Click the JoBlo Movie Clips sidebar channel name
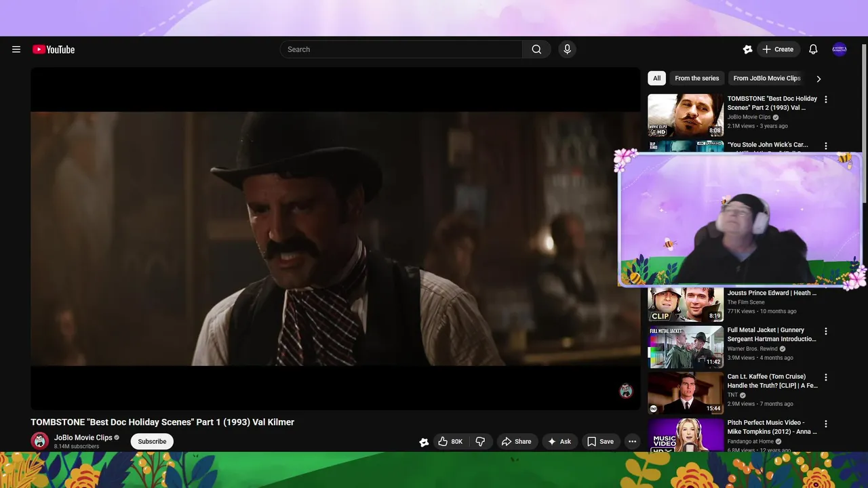 (x=749, y=117)
